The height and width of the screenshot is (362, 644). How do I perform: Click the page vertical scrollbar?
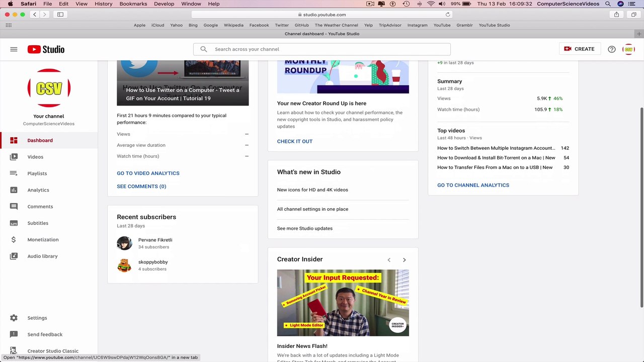click(641, 207)
